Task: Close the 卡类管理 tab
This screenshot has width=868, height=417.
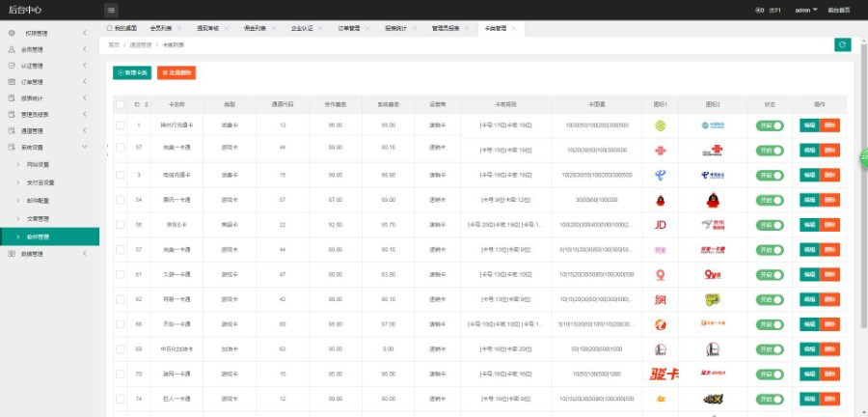Action: coord(514,29)
